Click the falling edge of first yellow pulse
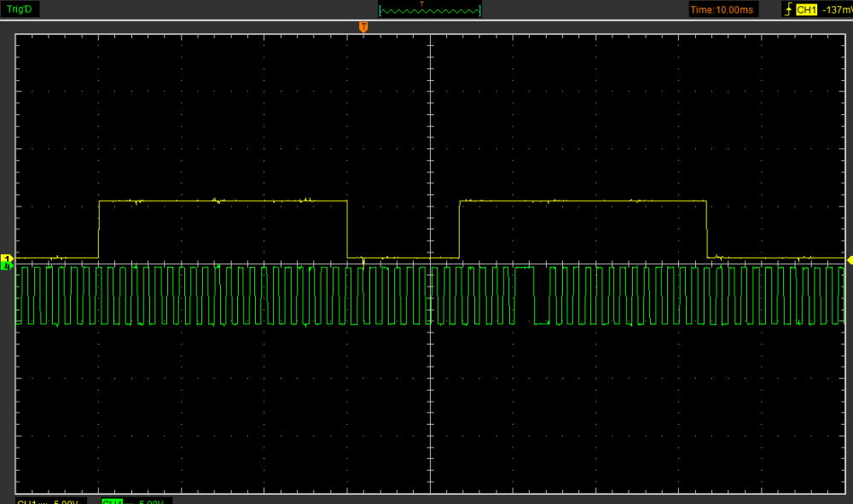853x504 pixels. (x=347, y=229)
